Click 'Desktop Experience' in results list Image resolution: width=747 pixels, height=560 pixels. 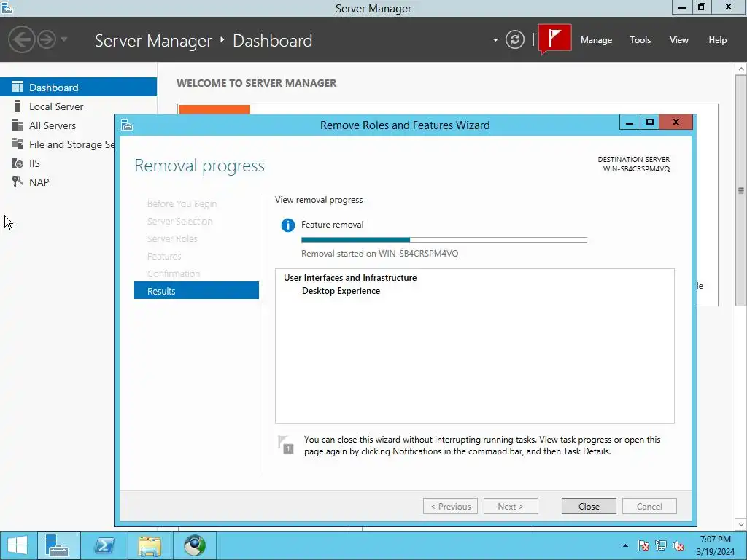[x=341, y=290]
